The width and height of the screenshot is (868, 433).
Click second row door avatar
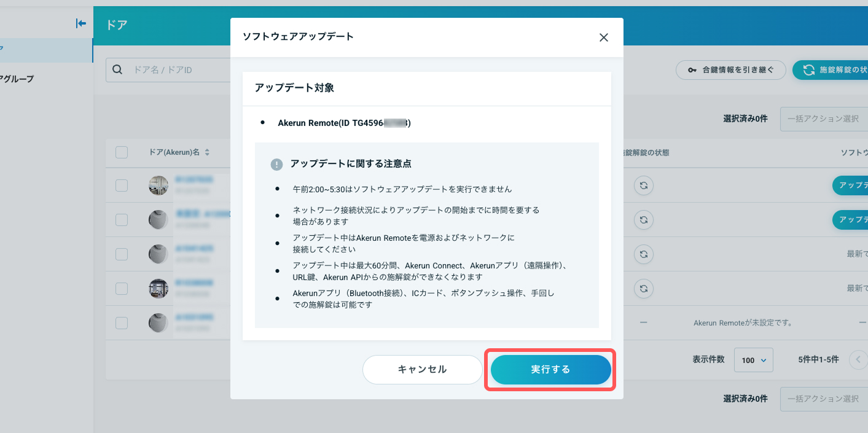point(158,220)
